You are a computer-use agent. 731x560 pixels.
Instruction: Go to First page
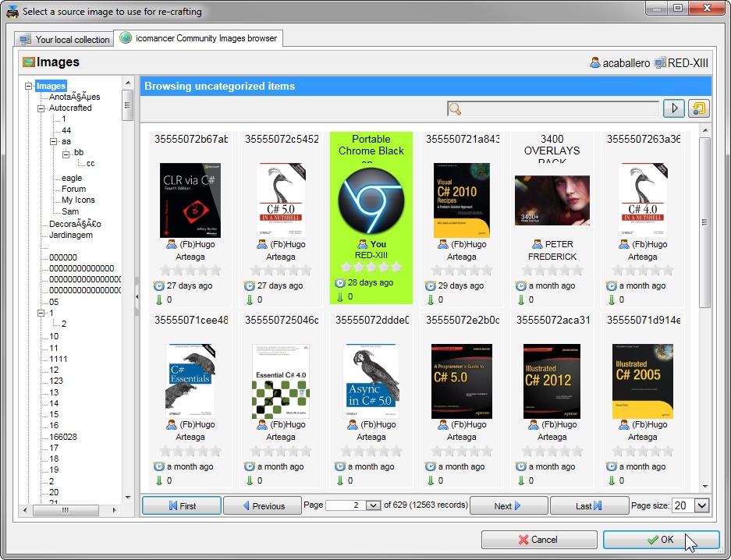[x=181, y=505]
